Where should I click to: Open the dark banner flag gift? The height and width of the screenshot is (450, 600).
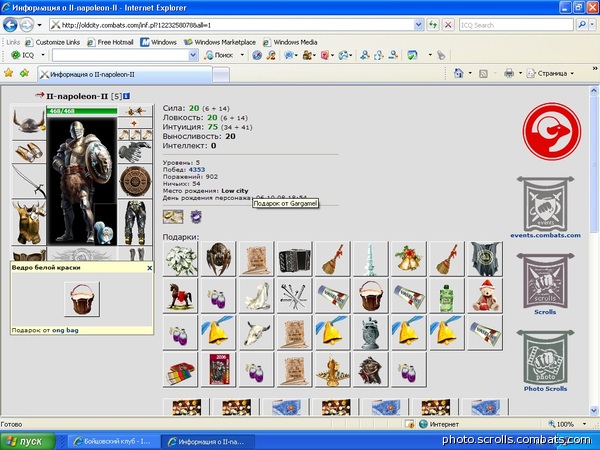[485, 259]
